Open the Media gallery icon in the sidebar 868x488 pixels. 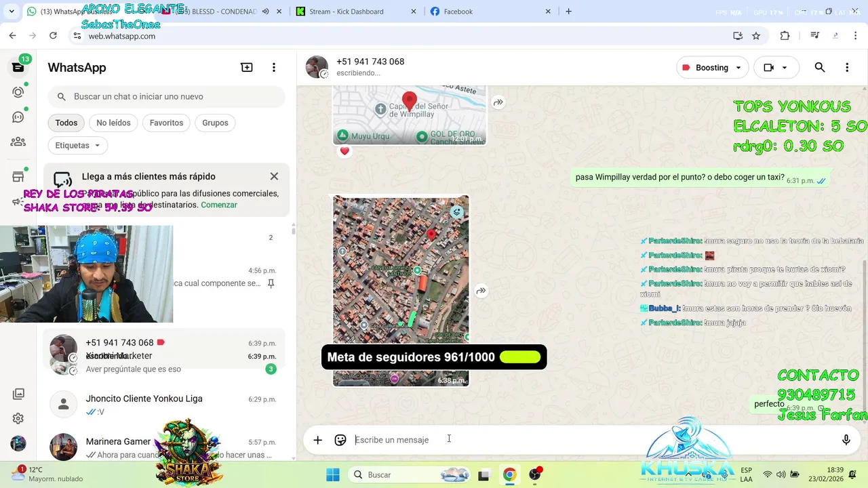tap(18, 394)
